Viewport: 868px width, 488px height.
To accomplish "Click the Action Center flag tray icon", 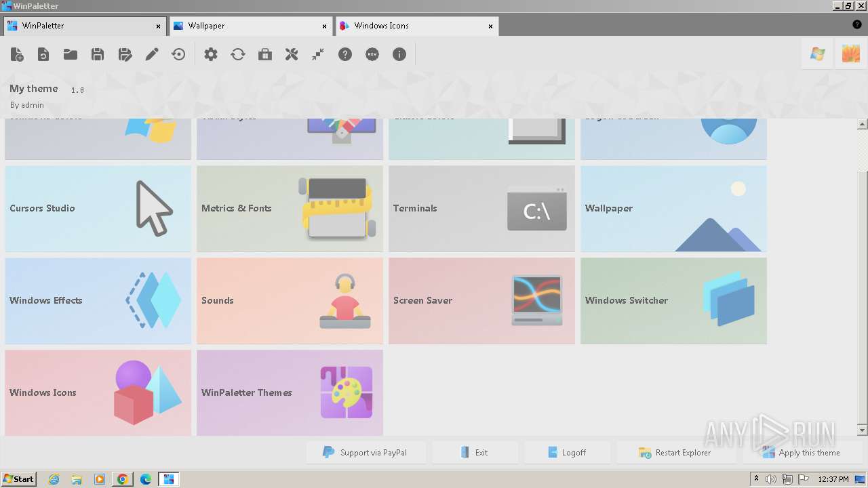I will point(804,479).
